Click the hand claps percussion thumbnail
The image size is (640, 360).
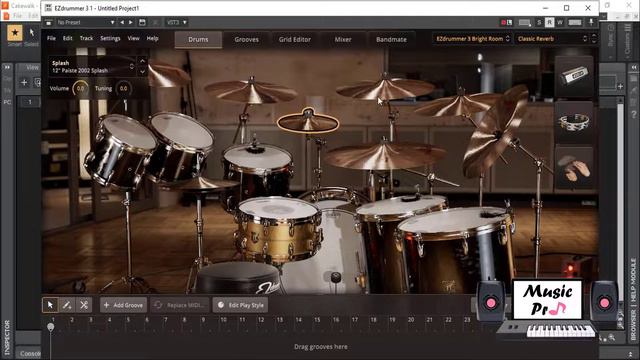pyautogui.click(x=574, y=168)
